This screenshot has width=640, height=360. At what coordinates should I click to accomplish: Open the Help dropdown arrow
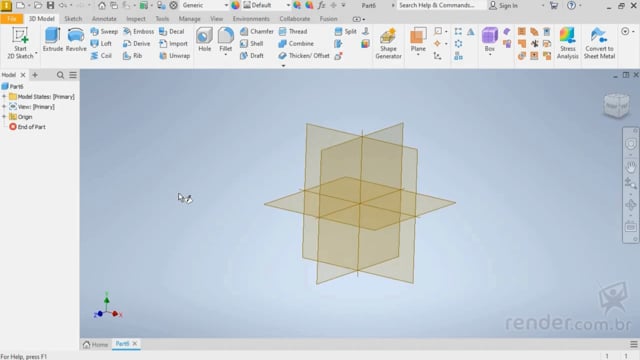pos(580,5)
